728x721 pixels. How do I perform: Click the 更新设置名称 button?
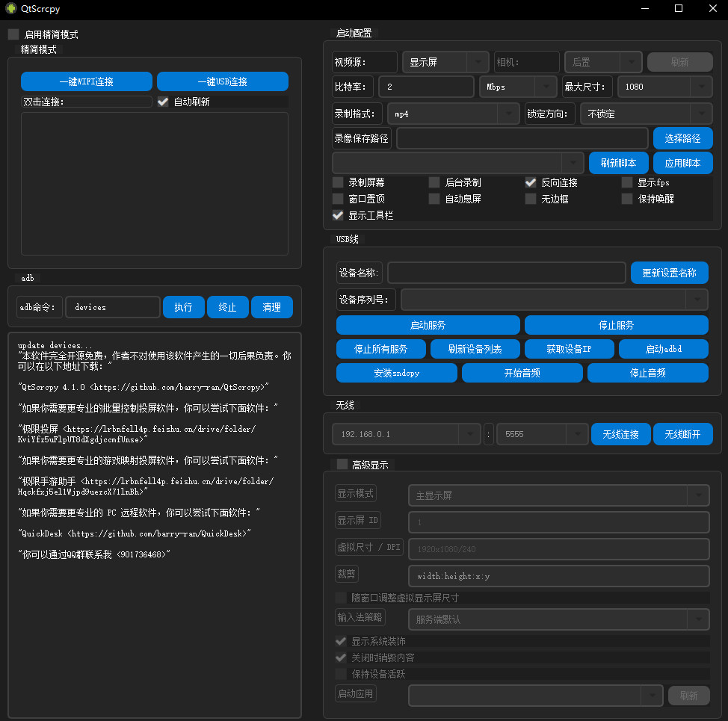(x=669, y=273)
